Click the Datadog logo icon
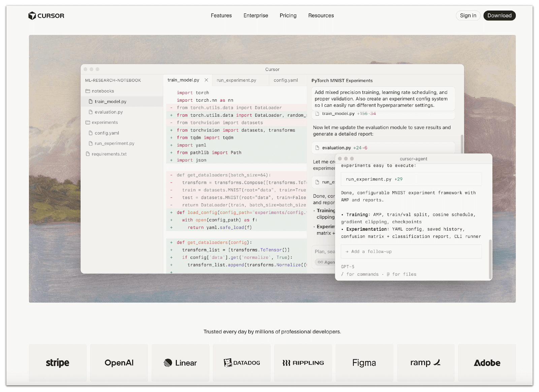 coord(228,363)
